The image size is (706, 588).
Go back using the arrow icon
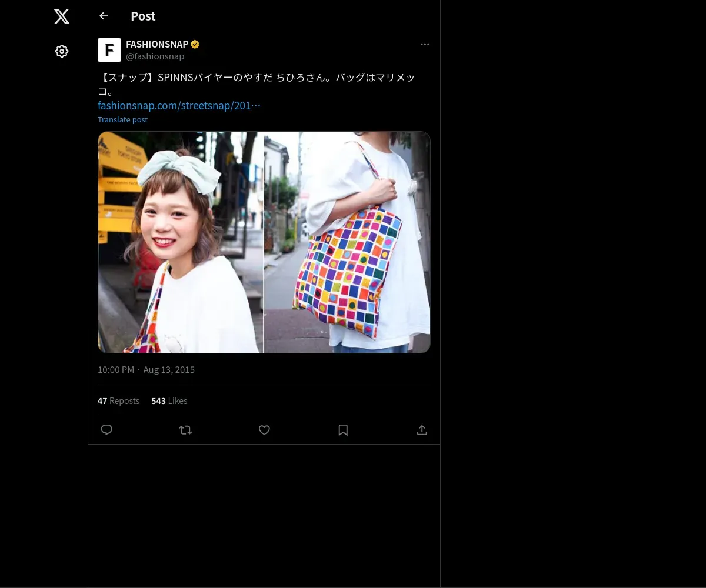(x=104, y=16)
